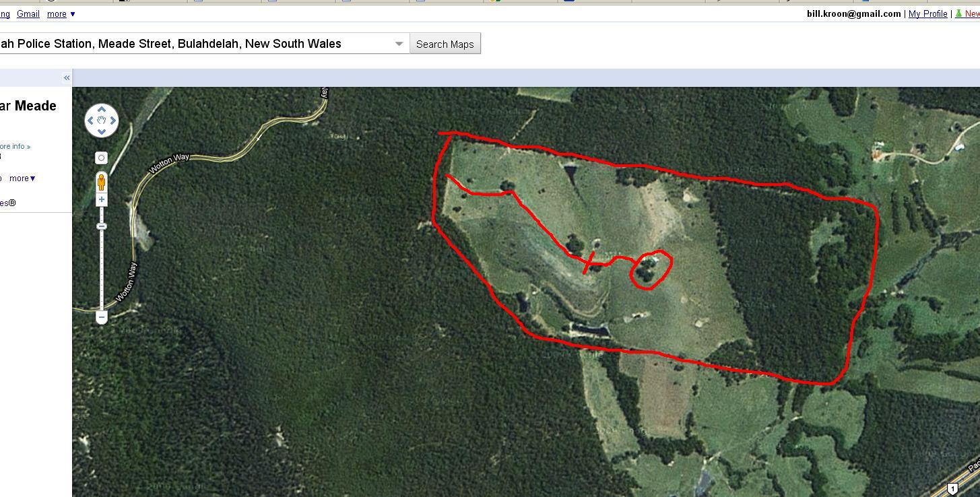Screen dimensions: 980x497
Task: Pan the map left with arrow
Action: click(x=91, y=121)
